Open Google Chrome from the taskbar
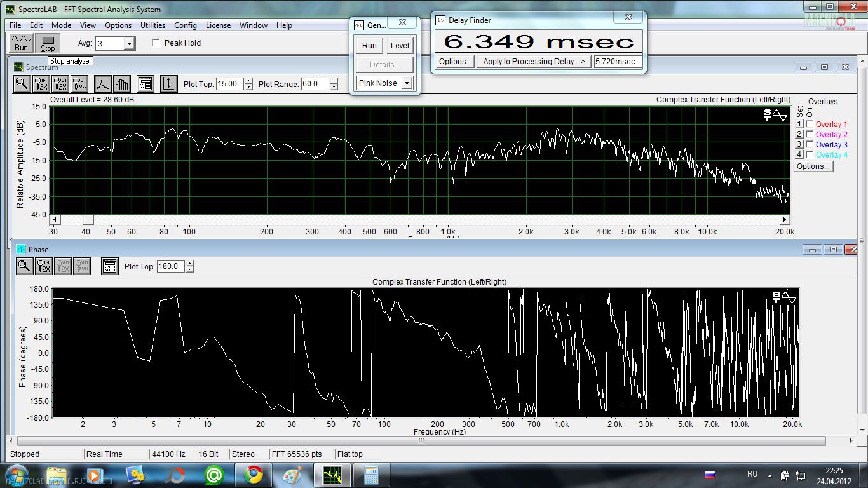Viewport: 868px width, 488px height. pos(253,475)
